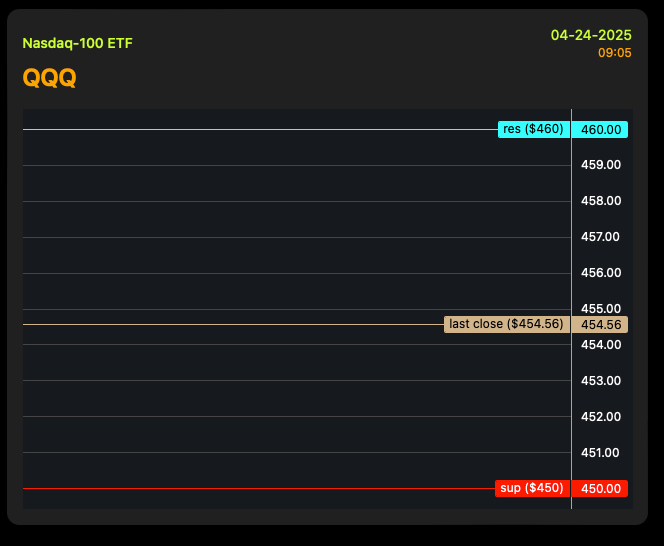Click the 451.00 axis value
Screen dimensions: 664x546
click(x=600, y=453)
